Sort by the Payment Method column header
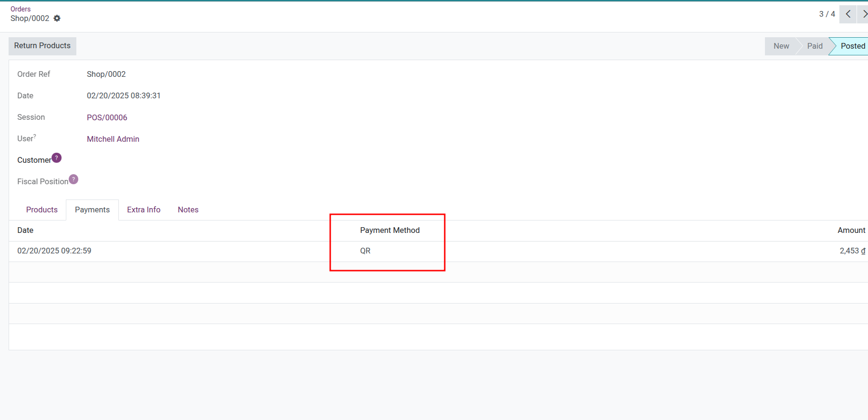The image size is (868, 420). (390, 231)
